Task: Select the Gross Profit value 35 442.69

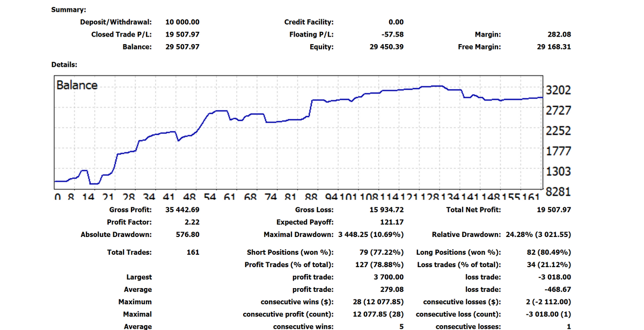Action: pos(182,210)
